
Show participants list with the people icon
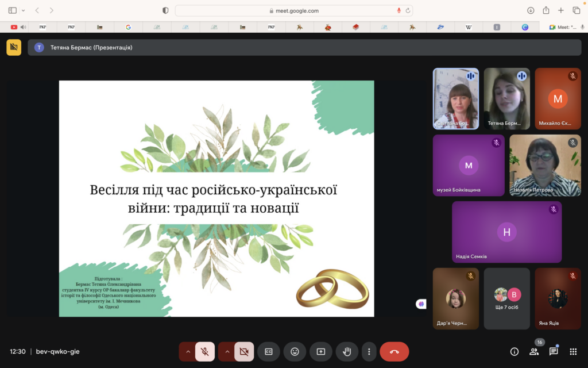point(533,351)
